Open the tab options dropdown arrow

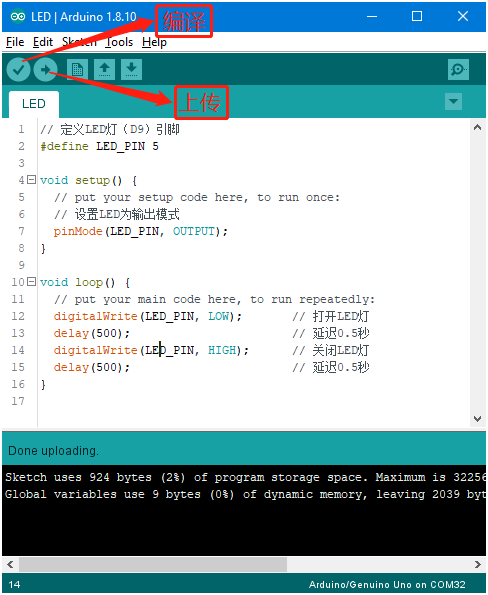[x=453, y=102]
